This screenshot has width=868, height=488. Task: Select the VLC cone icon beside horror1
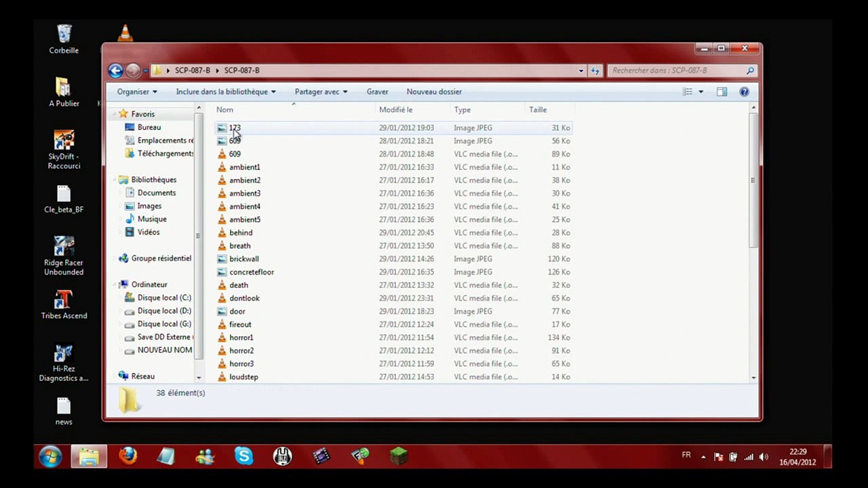tap(222, 338)
